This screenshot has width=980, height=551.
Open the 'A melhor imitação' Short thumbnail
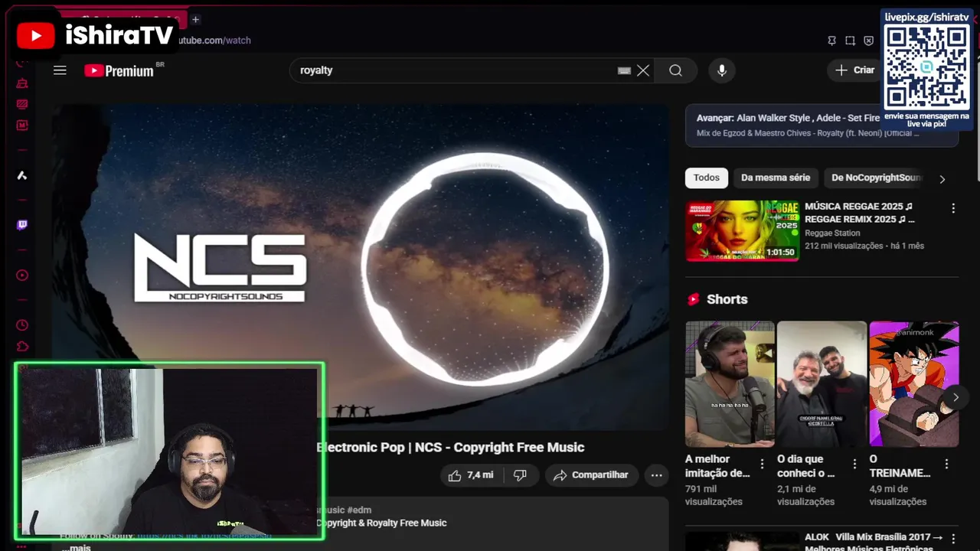(x=730, y=384)
